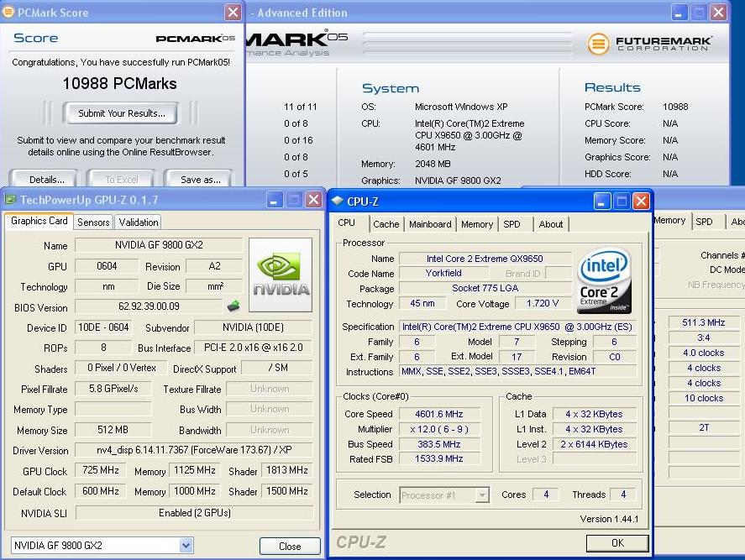Click the Save as button
Image resolution: width=745 pixels, height=560 pixels.
[200, 180]
